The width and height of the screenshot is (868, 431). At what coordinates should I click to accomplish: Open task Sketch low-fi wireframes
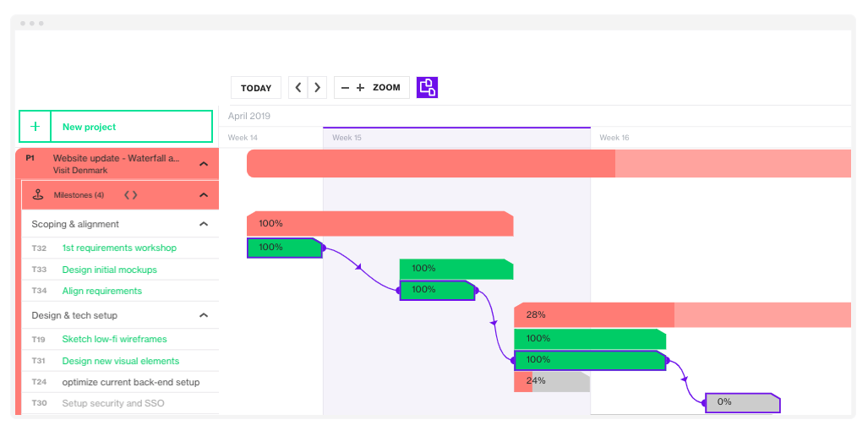[115, 339]
